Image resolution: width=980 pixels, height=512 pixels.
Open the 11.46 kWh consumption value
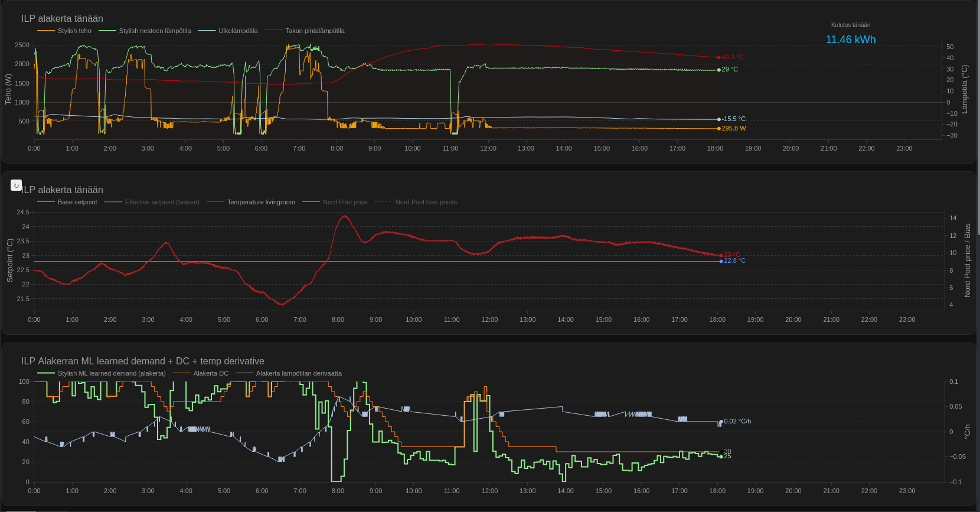(850, 40)
